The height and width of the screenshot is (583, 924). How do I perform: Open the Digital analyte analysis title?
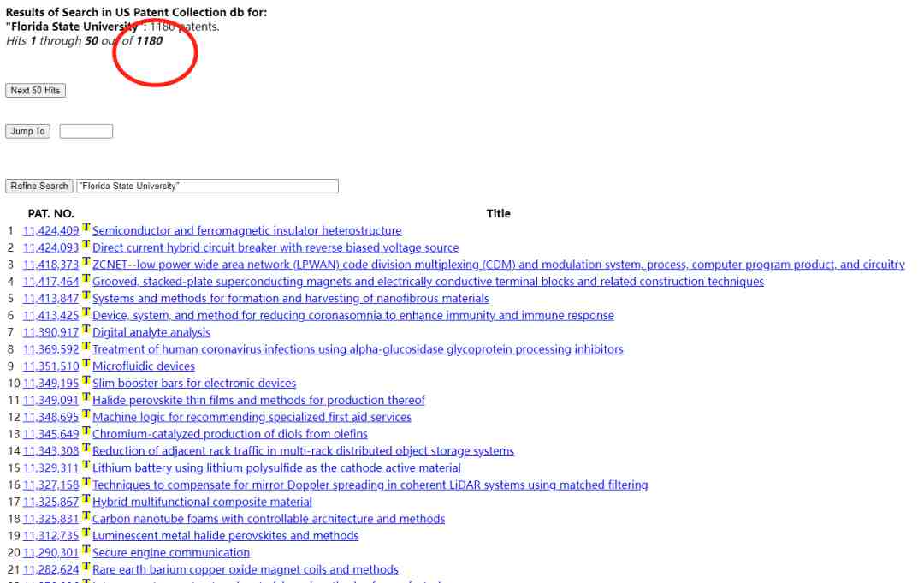tap(151, 333)
